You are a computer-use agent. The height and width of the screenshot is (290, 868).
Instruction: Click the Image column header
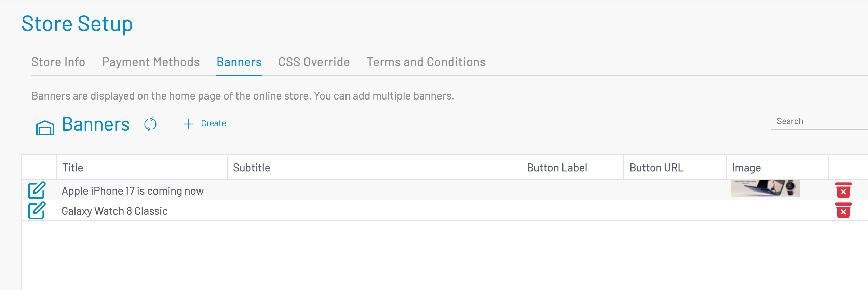[x=746, y=168]
